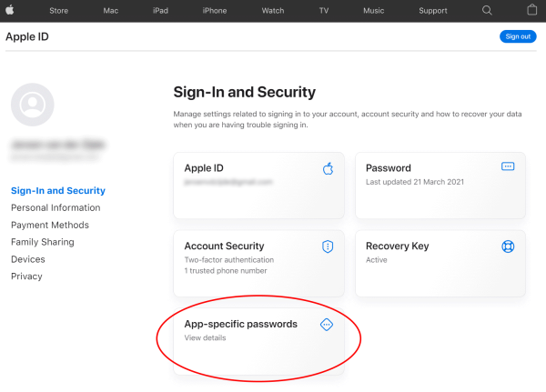Click the Apple ID card apple icon
The image size is (546, 392).
pos(329,168)
